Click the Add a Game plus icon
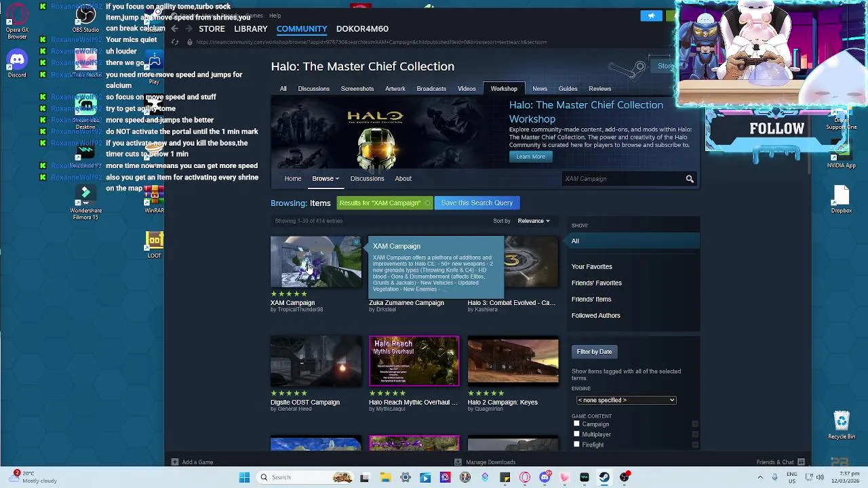 point(175,462)
